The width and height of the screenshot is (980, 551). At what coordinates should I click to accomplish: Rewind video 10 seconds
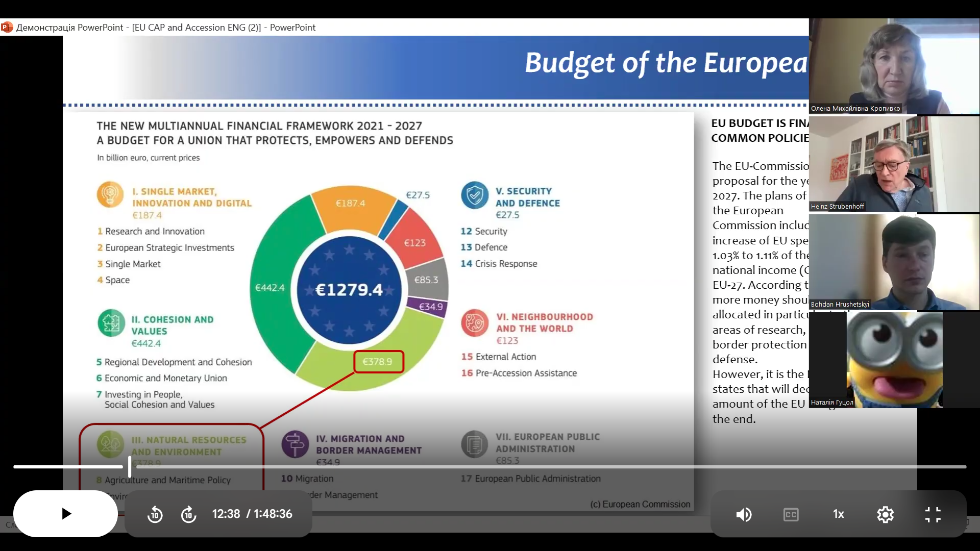(155, 514)
